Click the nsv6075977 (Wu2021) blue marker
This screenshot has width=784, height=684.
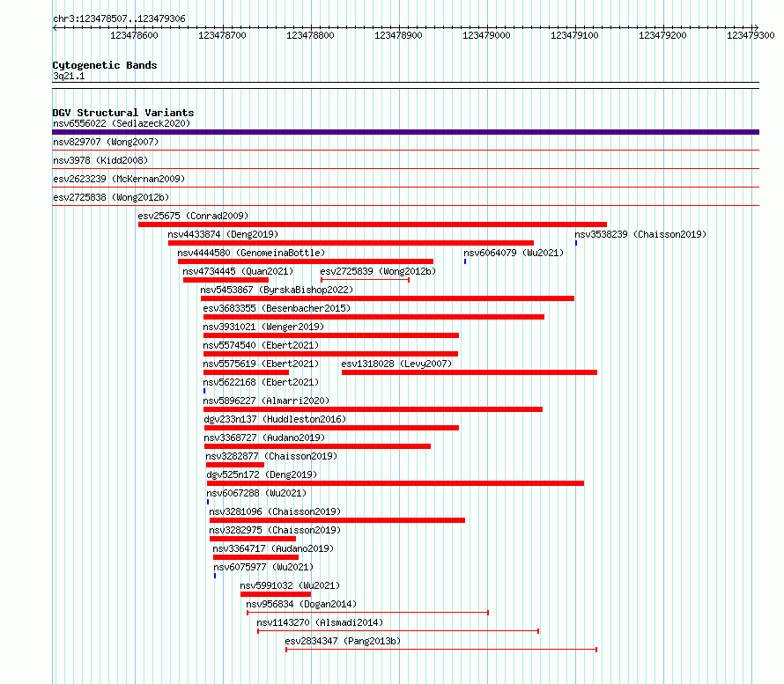coord(215,576)
